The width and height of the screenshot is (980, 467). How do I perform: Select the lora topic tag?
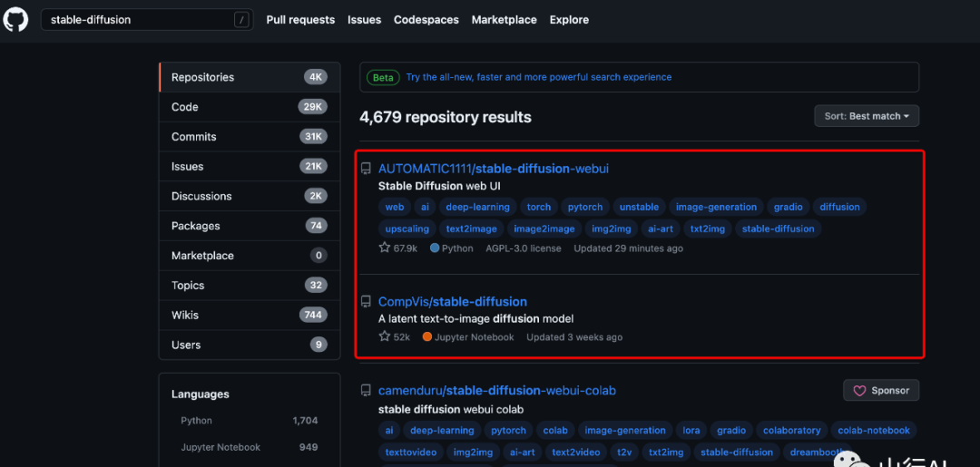click(691, 430)
